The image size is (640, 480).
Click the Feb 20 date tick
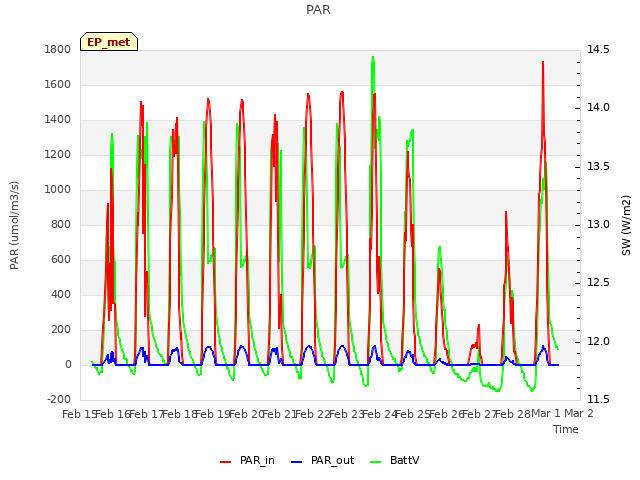pyautogui.click(x=247, y=414)
